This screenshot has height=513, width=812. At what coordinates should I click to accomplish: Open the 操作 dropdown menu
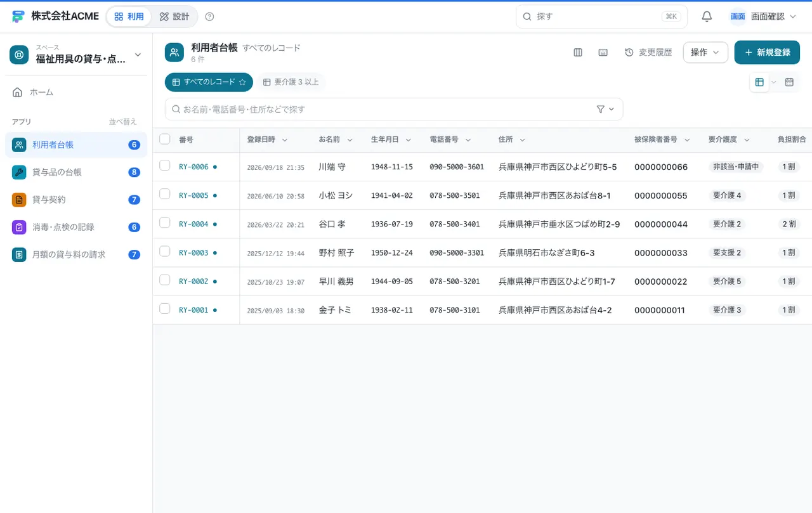click(x=705, y=53)
